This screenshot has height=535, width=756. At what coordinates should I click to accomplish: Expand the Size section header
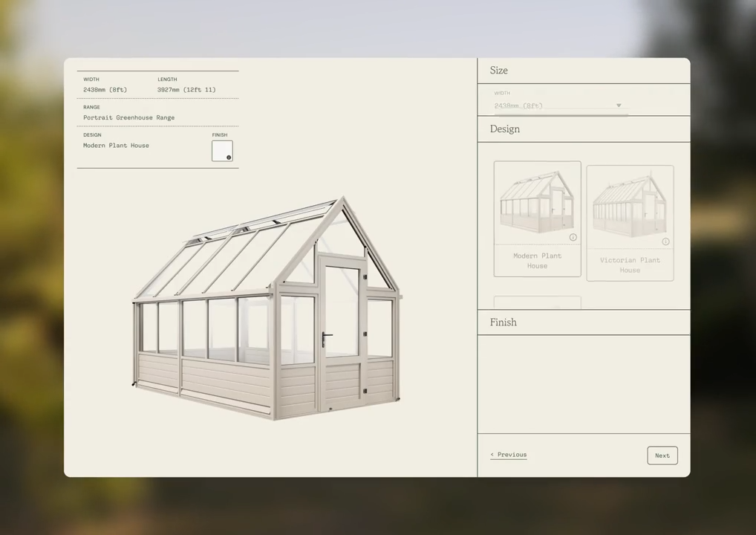[x=499, y=71]
